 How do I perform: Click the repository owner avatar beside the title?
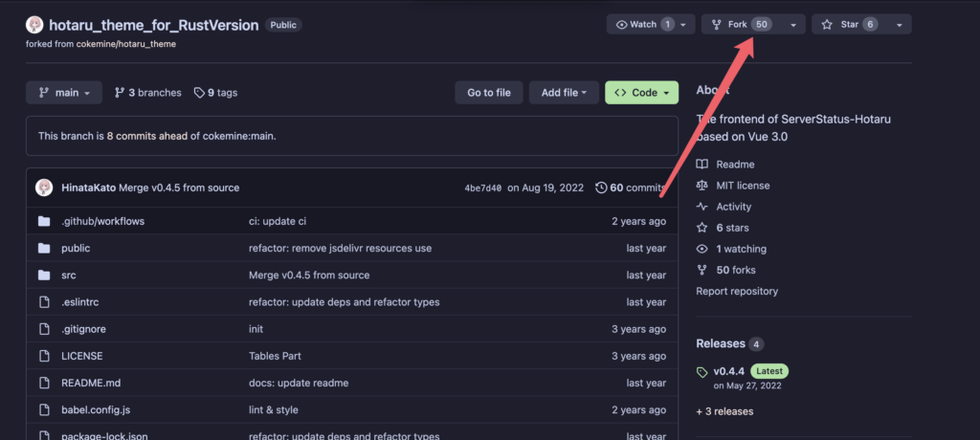[34, 25]
